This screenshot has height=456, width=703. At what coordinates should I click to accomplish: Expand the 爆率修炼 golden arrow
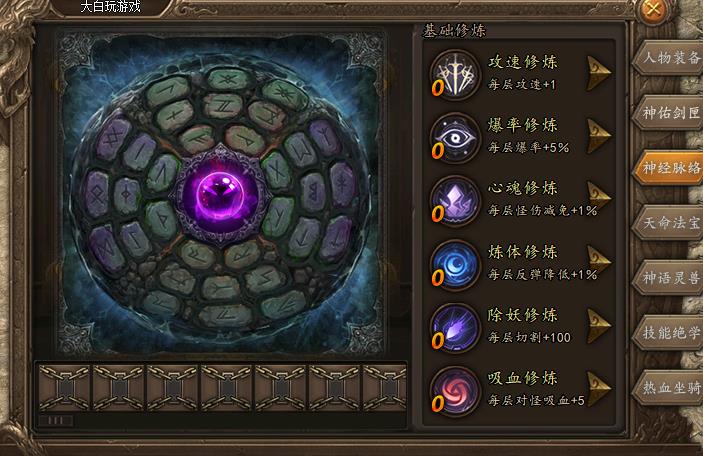pyautogui.click(x=599, y=136)
